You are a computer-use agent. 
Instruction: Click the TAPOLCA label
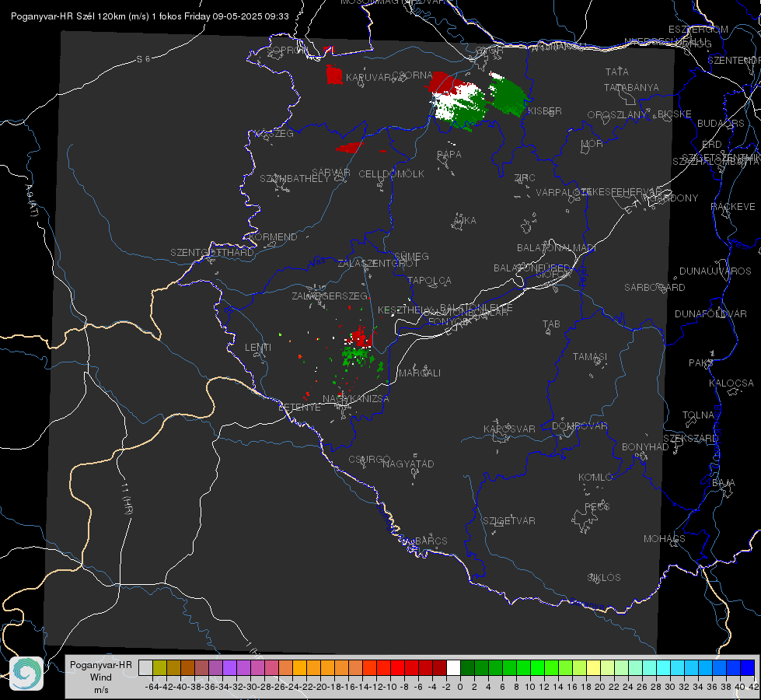pyautogui.click(x=430, y=280)
